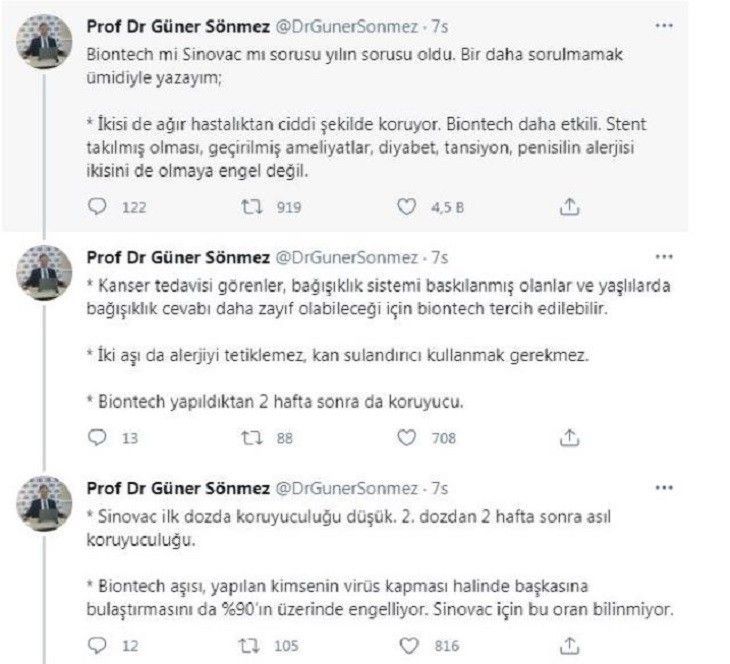Like the tweet with 4,5 B likes
The image size is (730, 664).
pos(407,208)
